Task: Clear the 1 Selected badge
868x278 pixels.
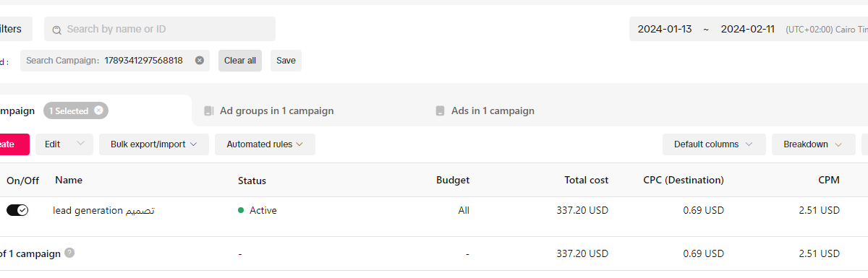Action: (99, 111)
